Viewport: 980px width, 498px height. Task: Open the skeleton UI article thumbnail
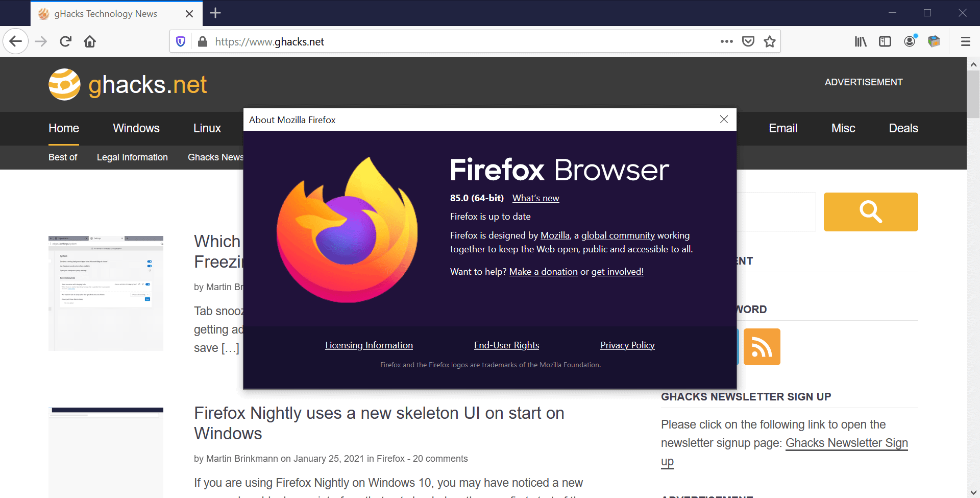(106, 453)
